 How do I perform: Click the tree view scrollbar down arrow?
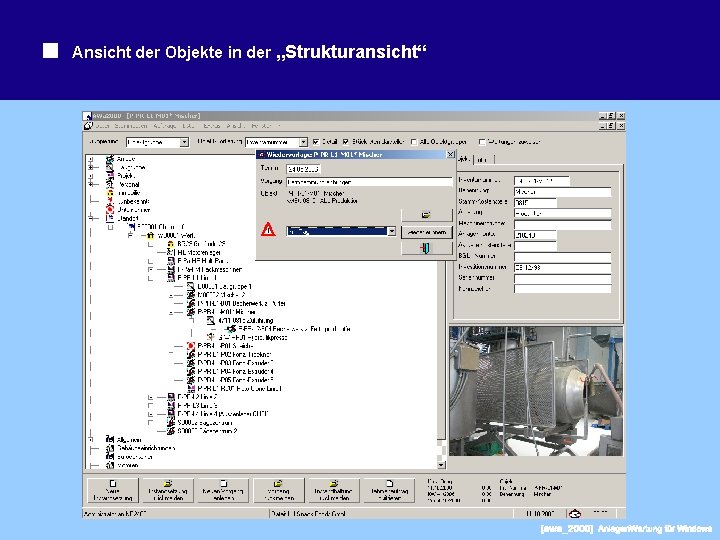coord(441,465)
